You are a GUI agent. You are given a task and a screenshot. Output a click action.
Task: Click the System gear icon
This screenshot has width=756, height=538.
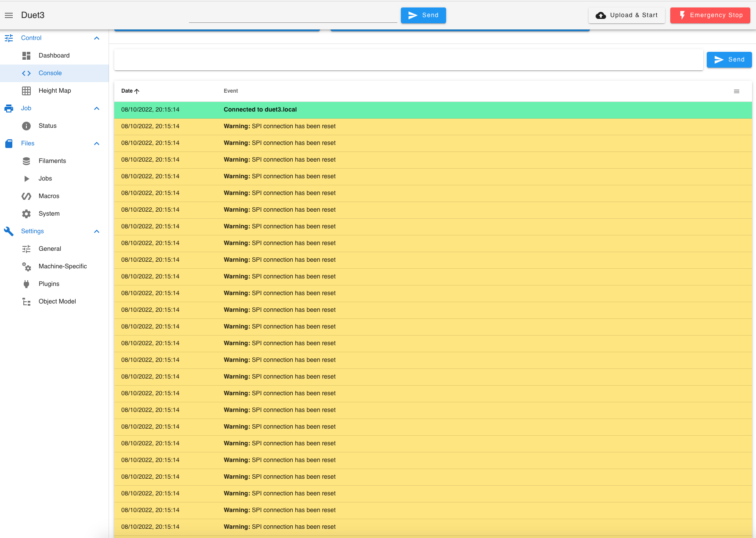(x=26, y=214)
